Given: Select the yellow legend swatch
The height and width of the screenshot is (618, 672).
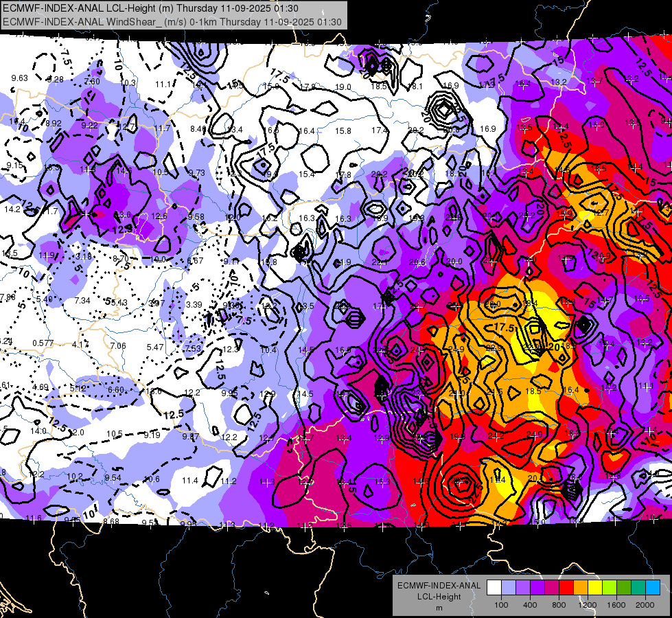Looking at the screenshot, I should point(595,588).
